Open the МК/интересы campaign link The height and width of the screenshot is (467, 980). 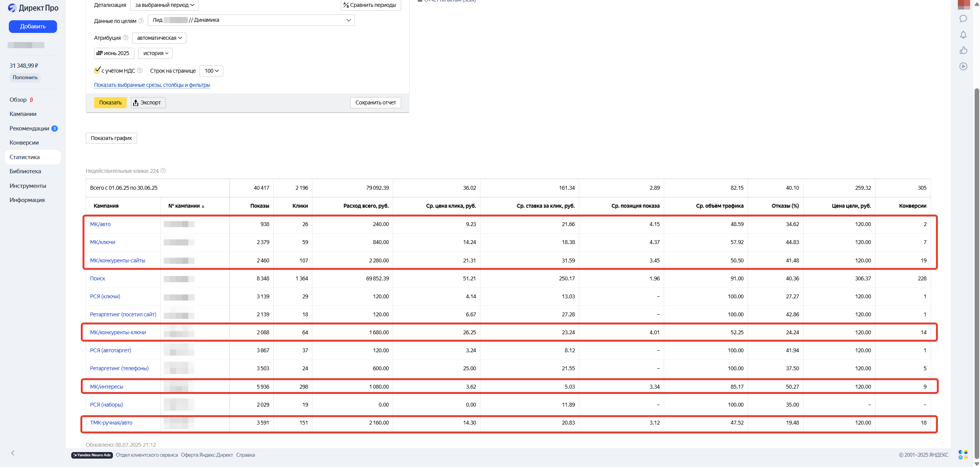click(x=106, y=387)
